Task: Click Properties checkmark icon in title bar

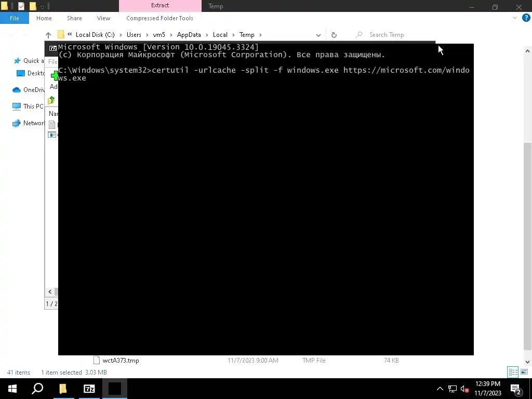Action: (21, 6)
